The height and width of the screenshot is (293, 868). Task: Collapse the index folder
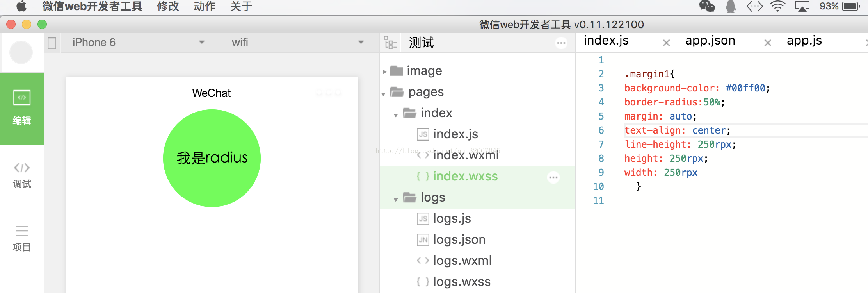(396, 115)
